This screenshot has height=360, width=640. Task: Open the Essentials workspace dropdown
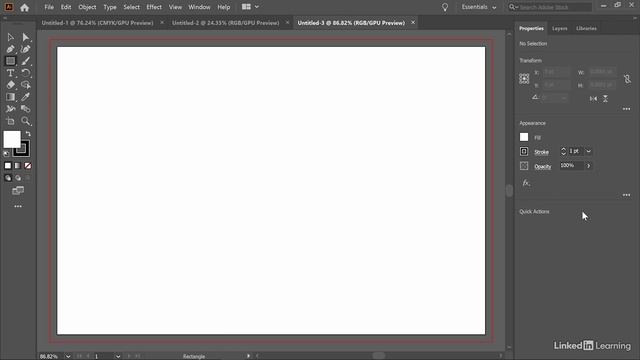point(479,7)
